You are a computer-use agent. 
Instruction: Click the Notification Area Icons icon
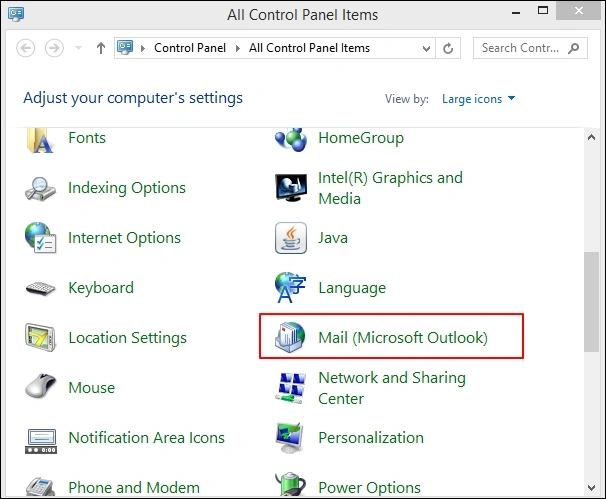(41, 441)
